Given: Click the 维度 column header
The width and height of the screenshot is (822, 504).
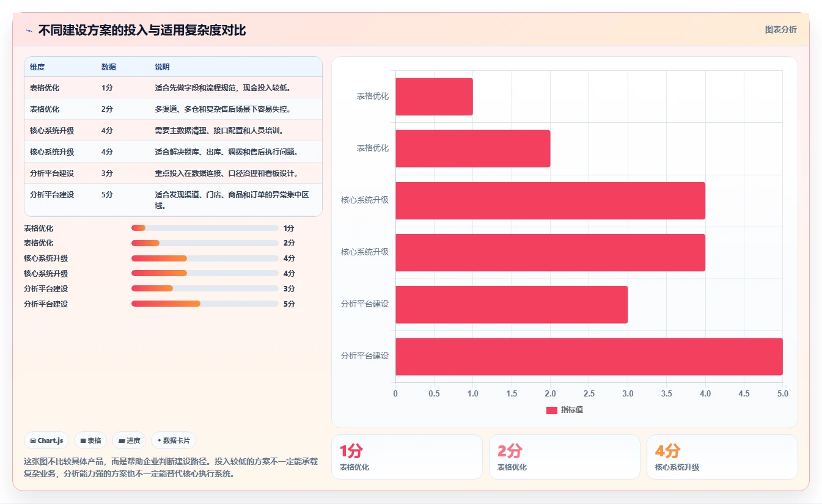Looking at the screenshot, I should pyautogui.click(x=37, y=67).
